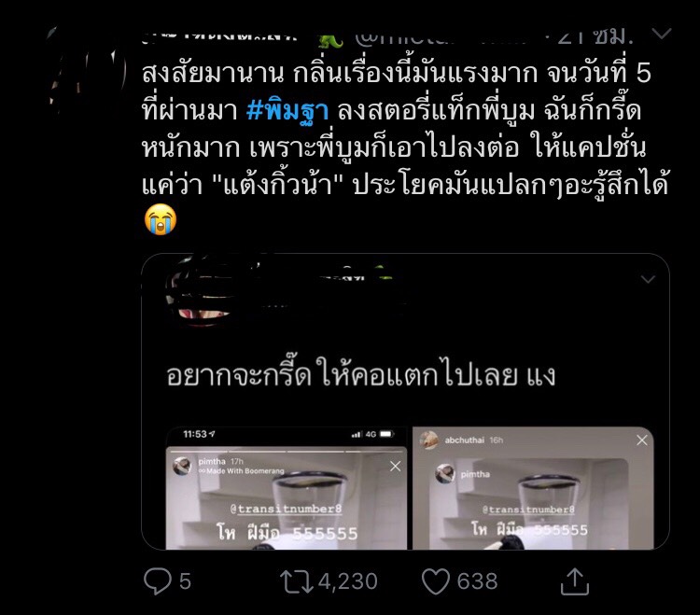Open replies via the comment bubble icon
Image resolution: width=700 pixels, height=615 pixels.
pos(158,581)
